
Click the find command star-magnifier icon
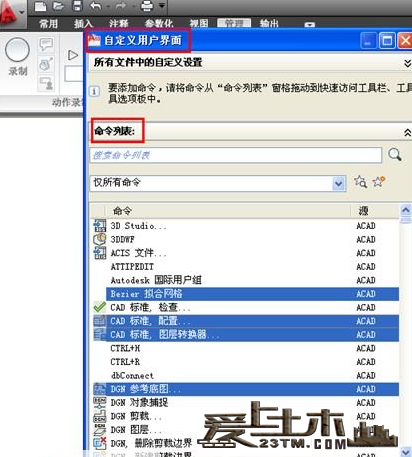click(360, 182)
